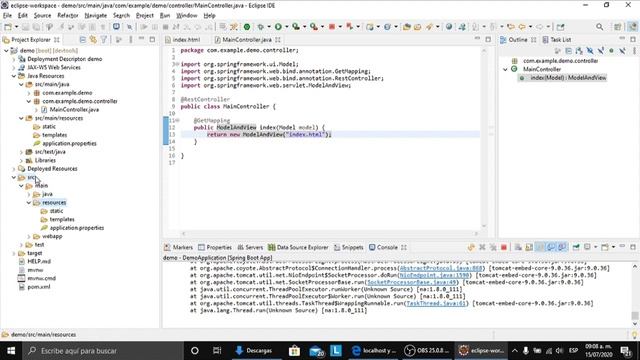The height and width of the screenshot is (360, 640).
Task: Open the Run button's dropdown arrow
Action: click(x=286, y=27)
